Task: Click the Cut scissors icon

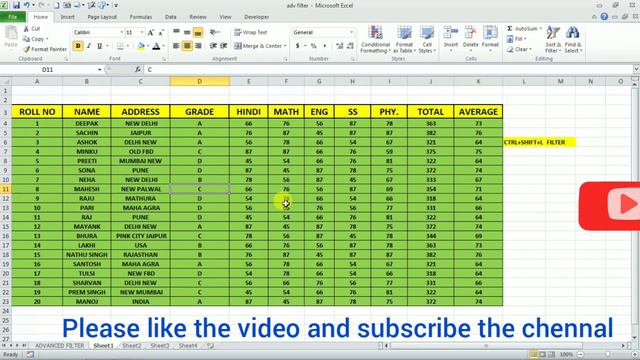Action: click(26, 29)
